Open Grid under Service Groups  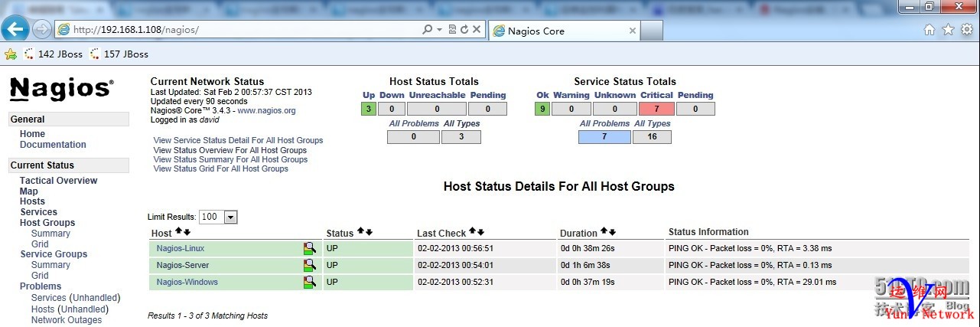(40, 276)
